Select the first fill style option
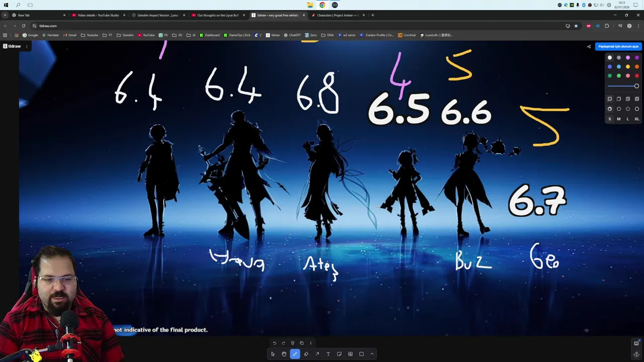The image size is (644, 362). click(610, 99)
